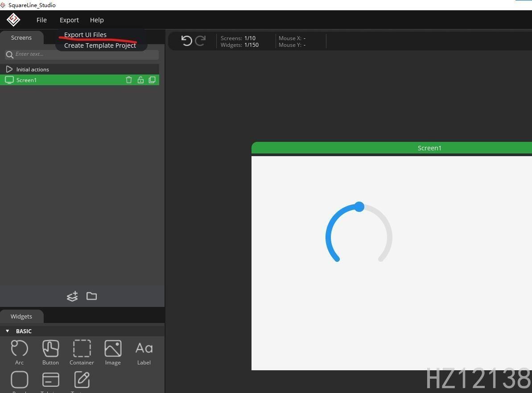Select Screen1 in the screens list
Viewport: 532px width, 393px height.
79,80
